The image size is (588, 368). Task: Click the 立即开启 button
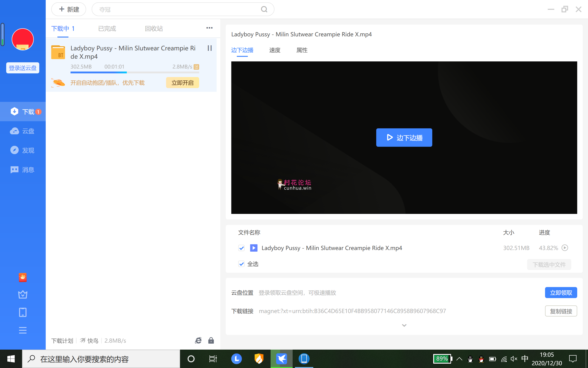pos(182,83)
